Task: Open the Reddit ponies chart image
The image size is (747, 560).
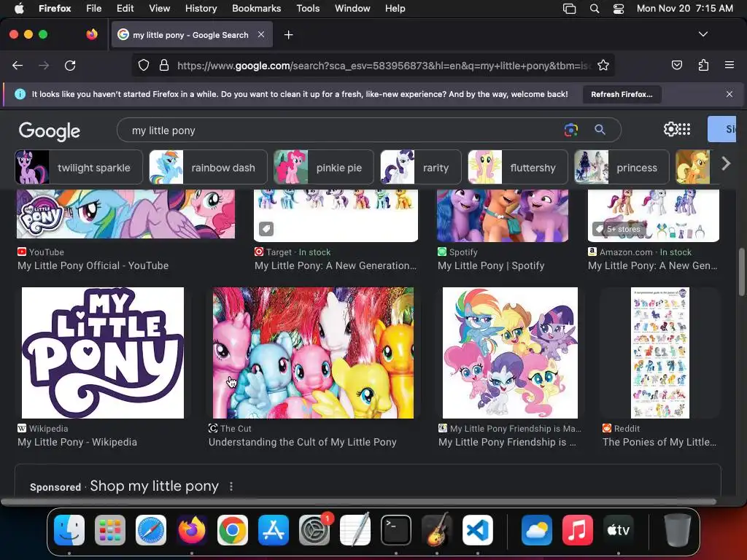Action: click(659, 353)
